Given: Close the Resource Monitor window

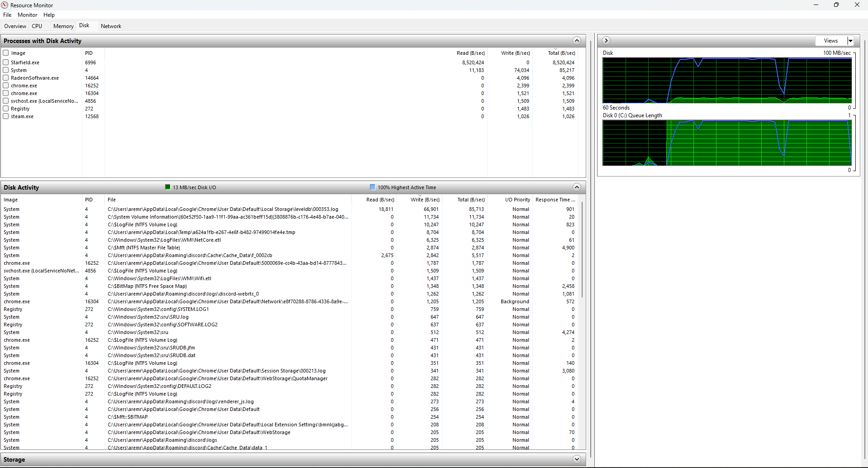Looking at the screenshot, I should click(x=857, y=5).
